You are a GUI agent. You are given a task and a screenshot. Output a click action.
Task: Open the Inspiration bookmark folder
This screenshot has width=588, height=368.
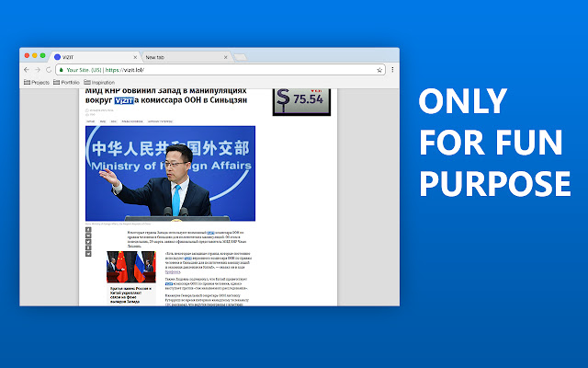99,82
